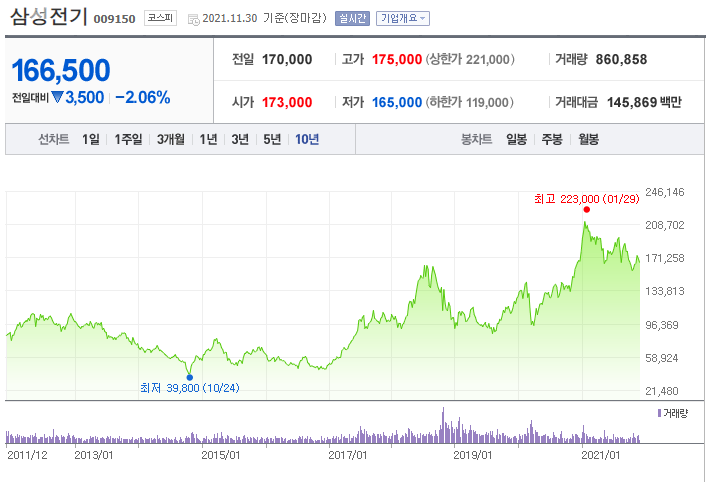This screenshot has width=706, height=482.
Task: Click the 최저 39,800 (10/24) label
Action: [190, 388]
